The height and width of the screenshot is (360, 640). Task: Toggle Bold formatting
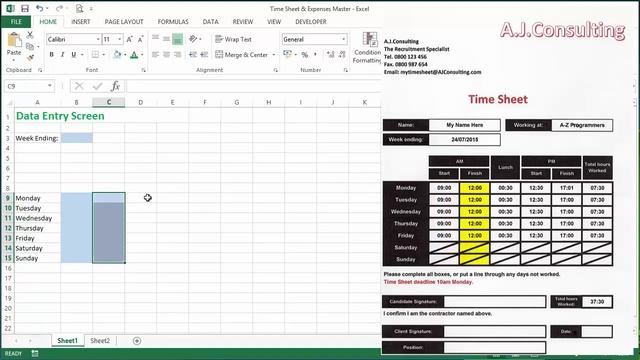click(51, 54)
